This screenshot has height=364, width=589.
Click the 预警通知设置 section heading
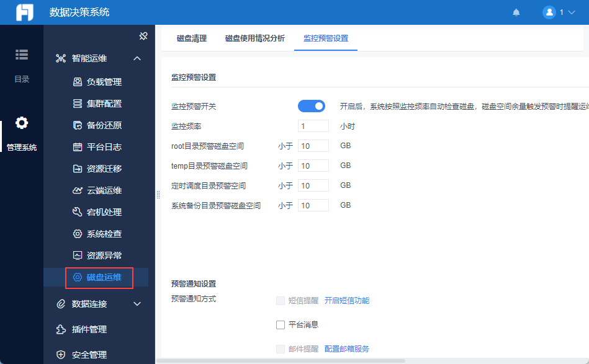click(194, 284)
